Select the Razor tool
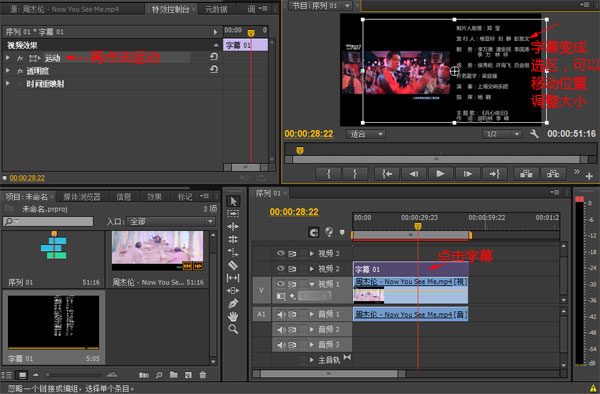 tap(233, 265)
